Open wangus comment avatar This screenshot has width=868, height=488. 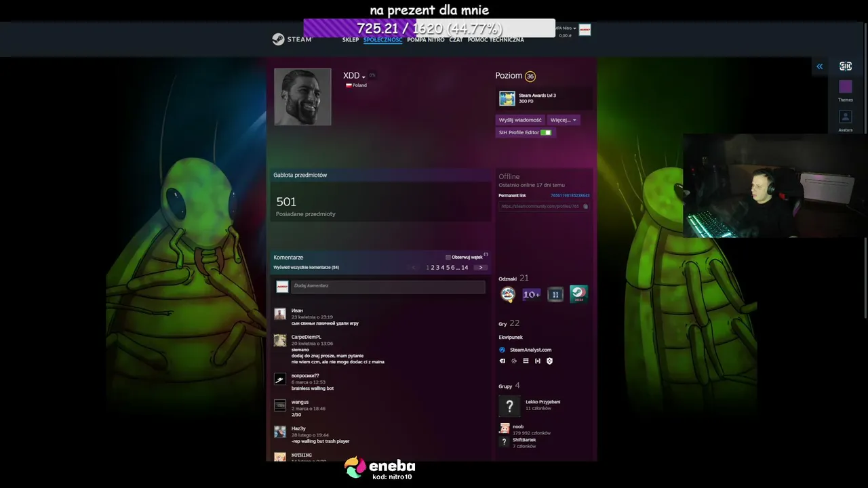click(x=280, y=405)
